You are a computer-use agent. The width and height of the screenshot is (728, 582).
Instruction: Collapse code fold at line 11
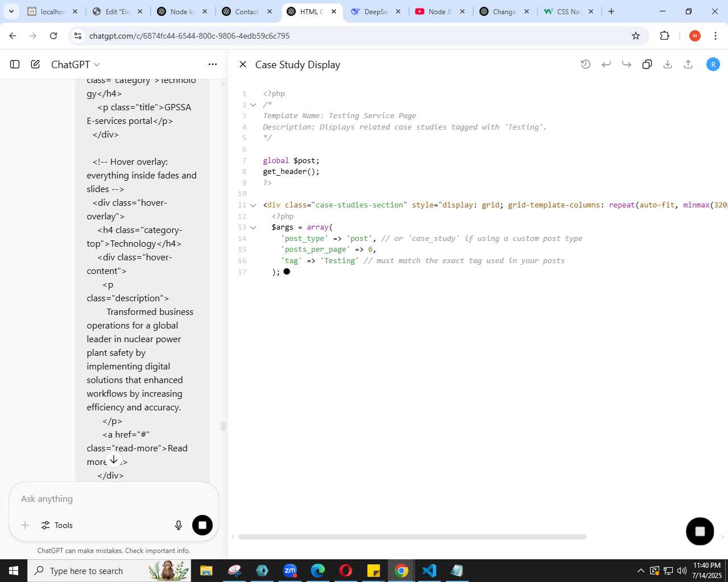point(253,205)
